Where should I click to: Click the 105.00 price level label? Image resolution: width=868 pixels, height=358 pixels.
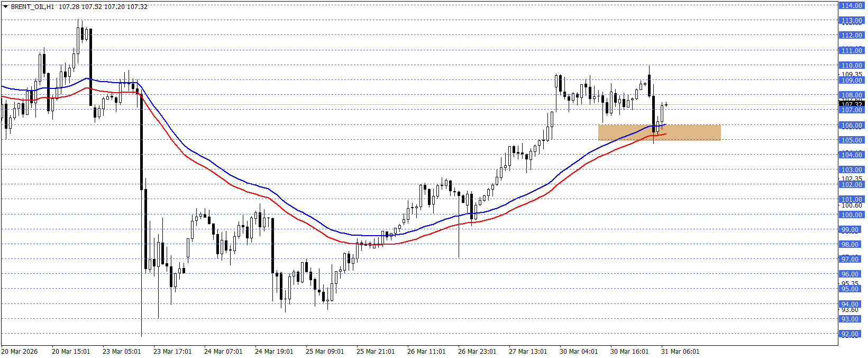851,140
